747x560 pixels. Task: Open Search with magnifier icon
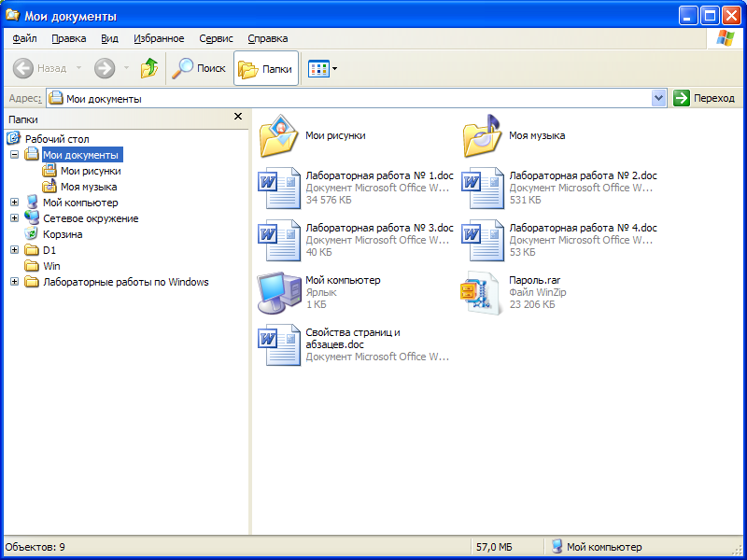199,68
